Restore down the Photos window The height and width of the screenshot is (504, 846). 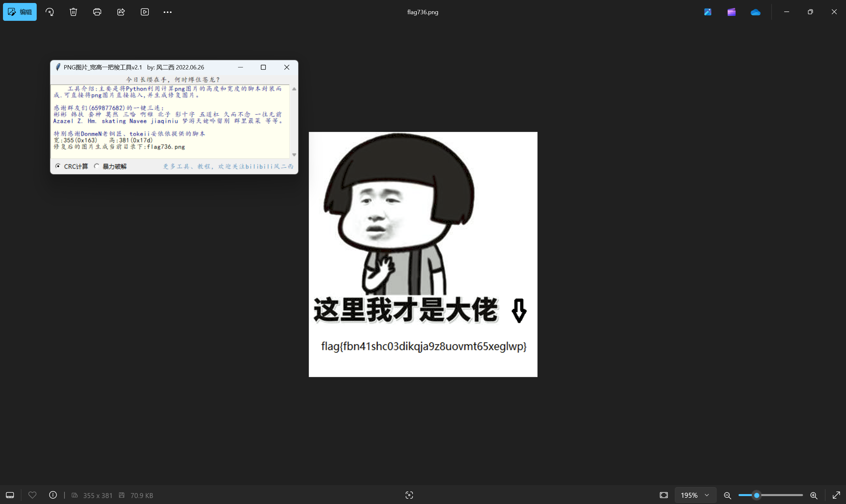click(x=810, y=12)
